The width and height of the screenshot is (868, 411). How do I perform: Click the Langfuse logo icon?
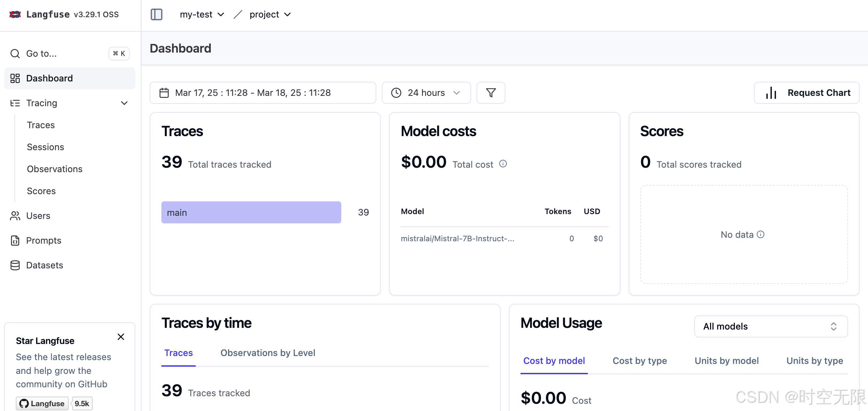(15, 14)
